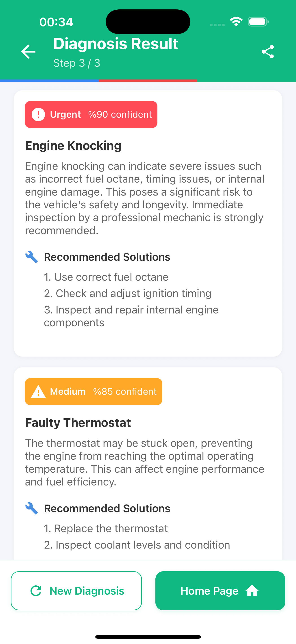Tap "Replace the thermostat" solution
Image resolution: width=296 pixels, height=644 pixels.
(x=106, y=529)
